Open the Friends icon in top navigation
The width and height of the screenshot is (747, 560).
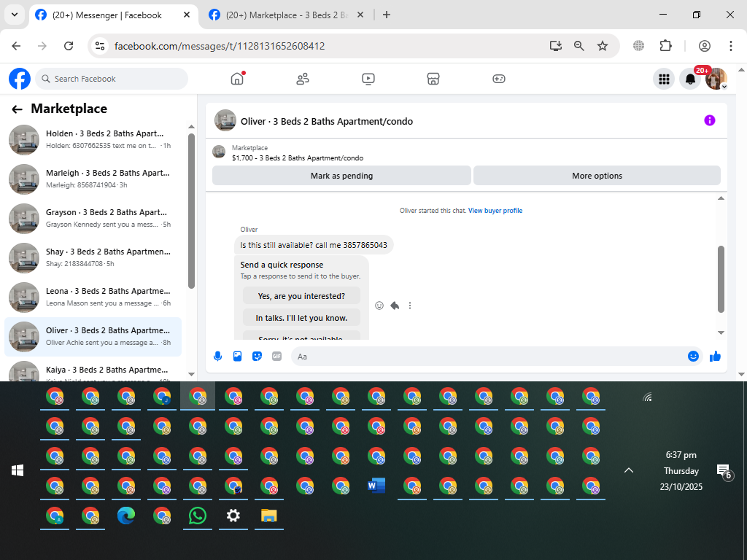click(303, 79)
